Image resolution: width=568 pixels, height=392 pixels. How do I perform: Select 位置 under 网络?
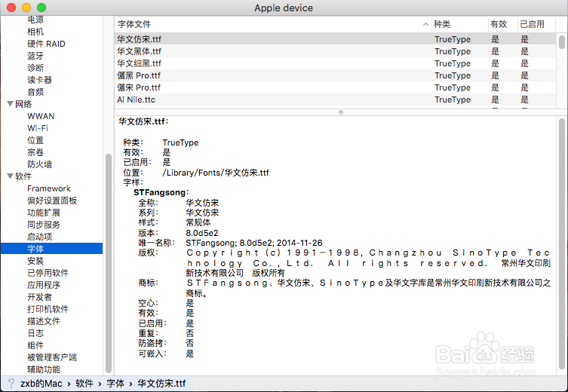(35, 140)
